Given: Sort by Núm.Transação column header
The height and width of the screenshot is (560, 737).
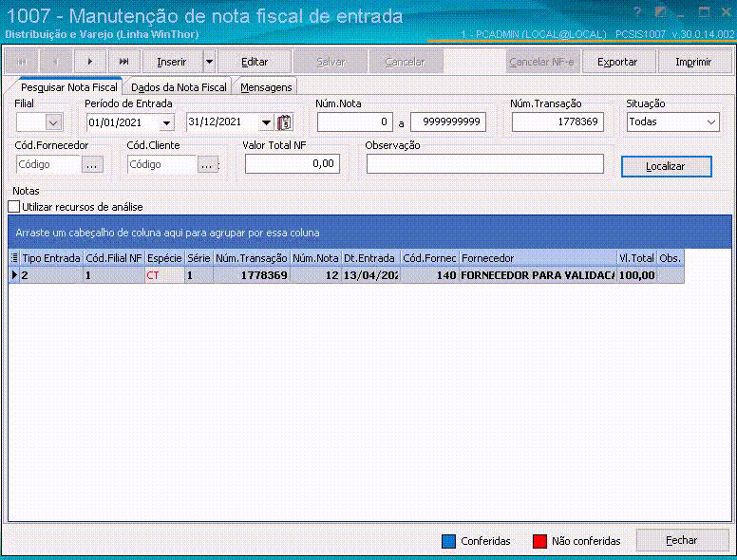Looking at the screenshot, I should (252, 258).
